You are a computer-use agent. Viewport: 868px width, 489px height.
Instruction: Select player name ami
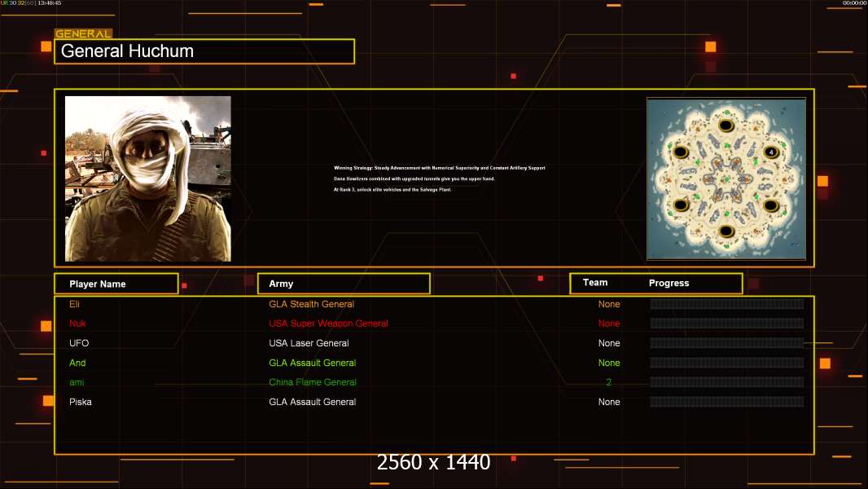tap(77, 382)
